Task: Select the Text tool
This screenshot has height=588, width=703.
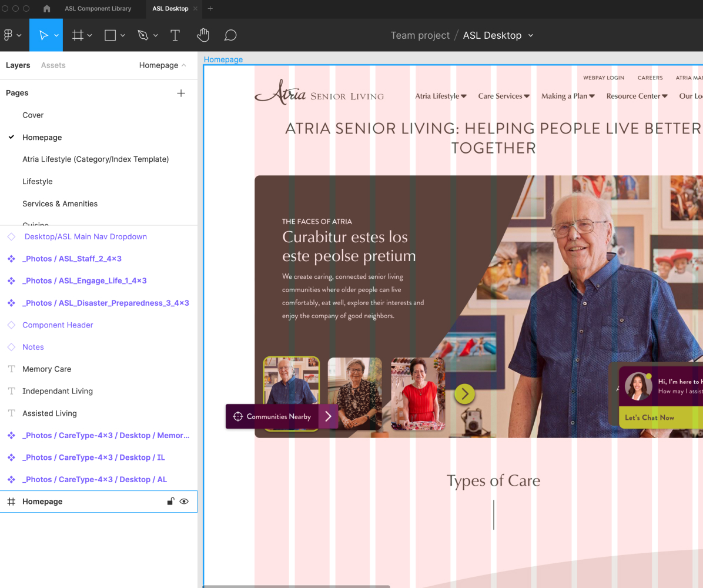Action: [175, 35]
